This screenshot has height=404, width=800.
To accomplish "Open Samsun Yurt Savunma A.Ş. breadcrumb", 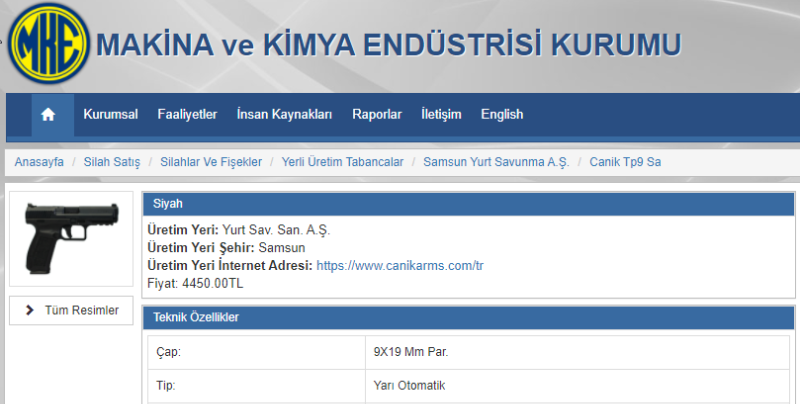I will pos(496,162).
